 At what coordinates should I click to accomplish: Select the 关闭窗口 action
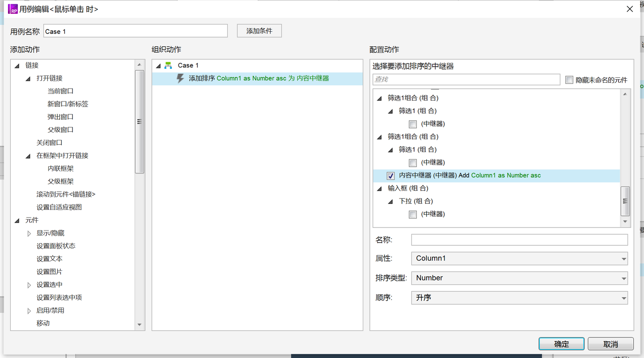(x=49, y=143)
